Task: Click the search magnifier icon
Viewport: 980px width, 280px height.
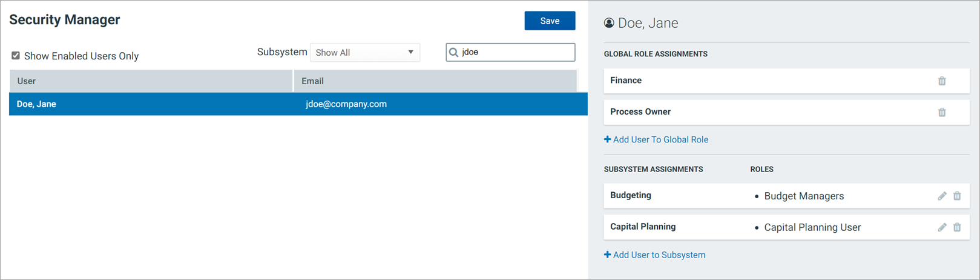Action: [453, 52]
